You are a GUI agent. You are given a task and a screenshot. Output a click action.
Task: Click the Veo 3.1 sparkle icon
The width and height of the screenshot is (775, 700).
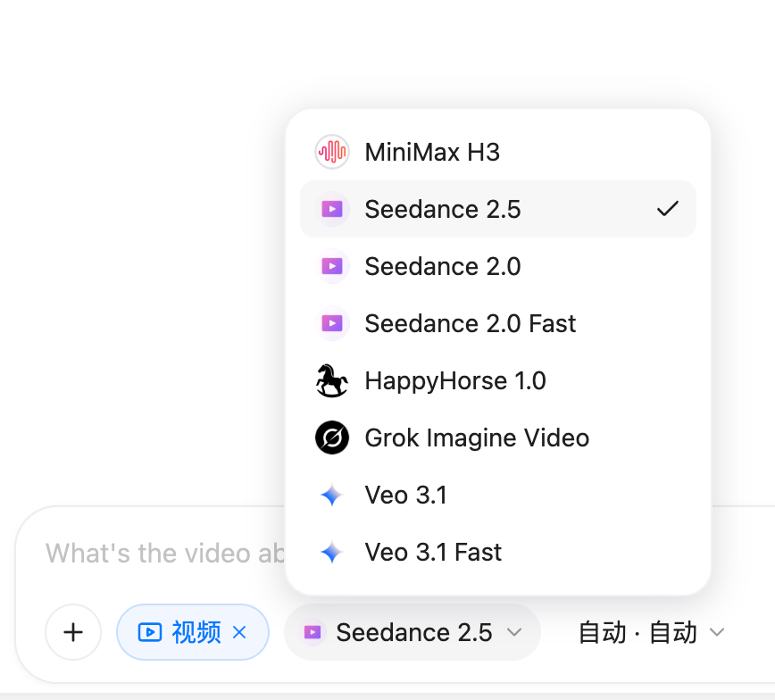pyautogui.click(x=332, y=495)
